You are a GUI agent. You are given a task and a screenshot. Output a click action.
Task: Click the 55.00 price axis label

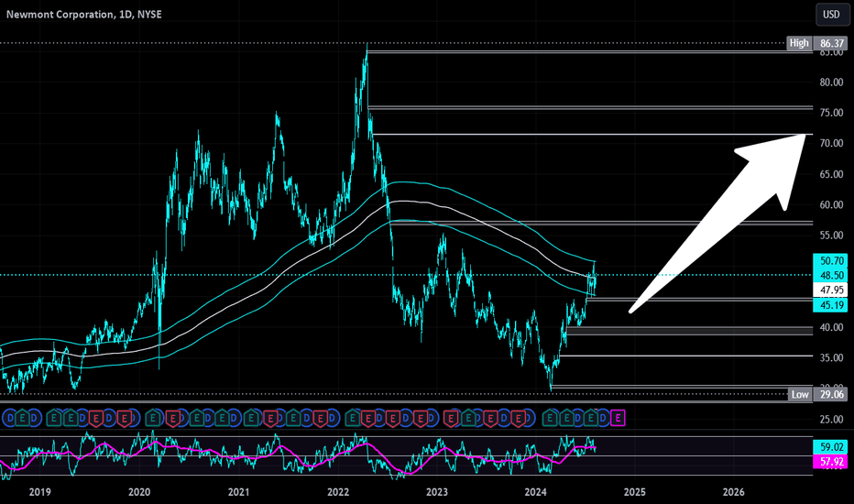[x=832, y=236]
